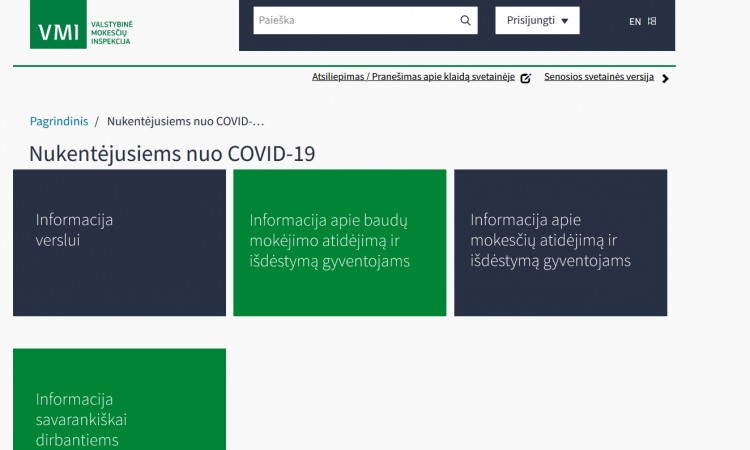Screen dimensions: 750x450
Task: Click the feedback edit pencil icon
Action: click(x=526, y=78)
